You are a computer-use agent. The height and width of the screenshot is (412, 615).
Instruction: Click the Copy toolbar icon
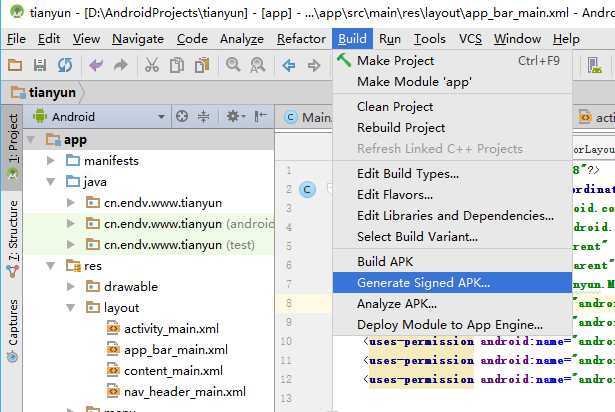coord(176,65)
